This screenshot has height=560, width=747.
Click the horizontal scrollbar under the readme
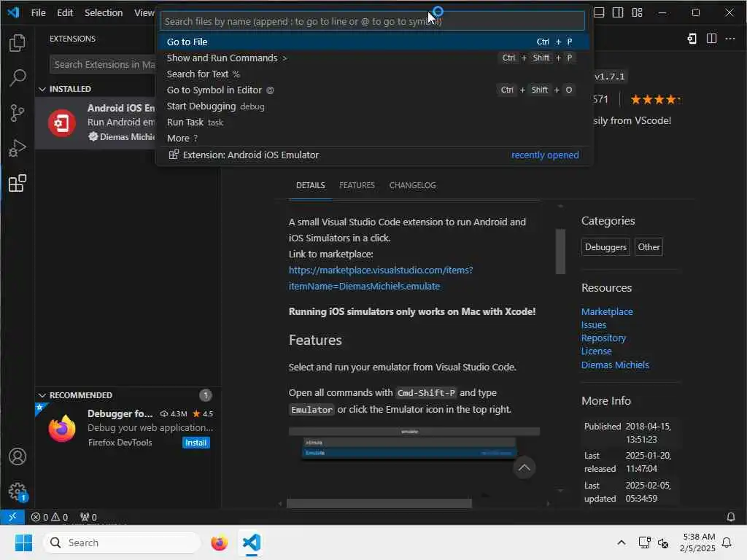click(x=379, y=503)
